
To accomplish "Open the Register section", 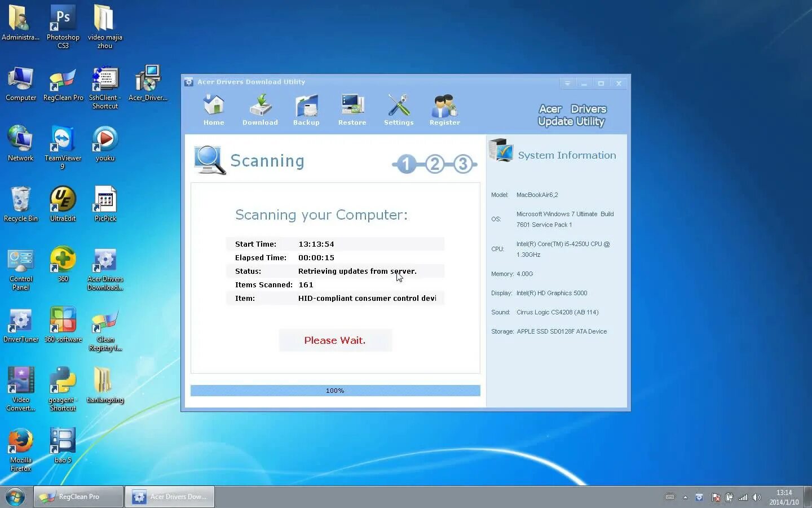I will 445,110.
